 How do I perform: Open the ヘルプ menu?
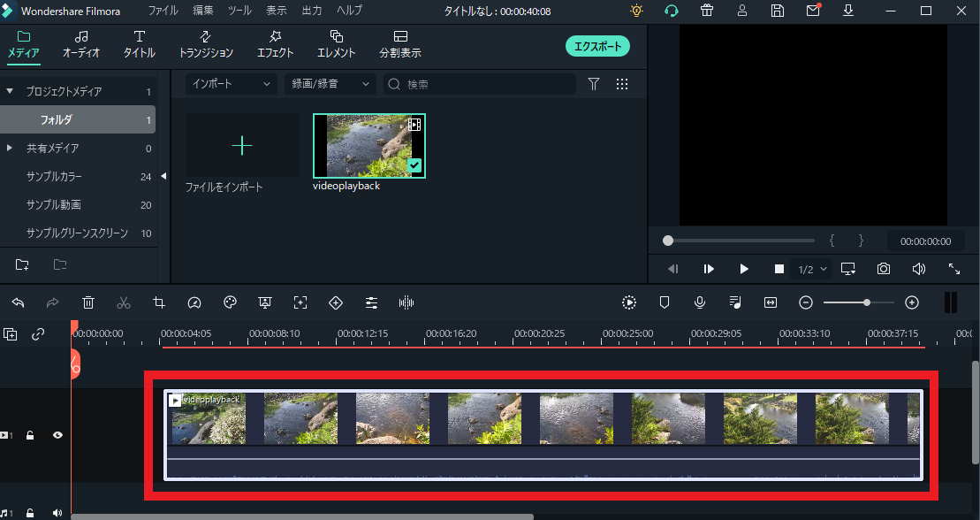click(349, 11)
